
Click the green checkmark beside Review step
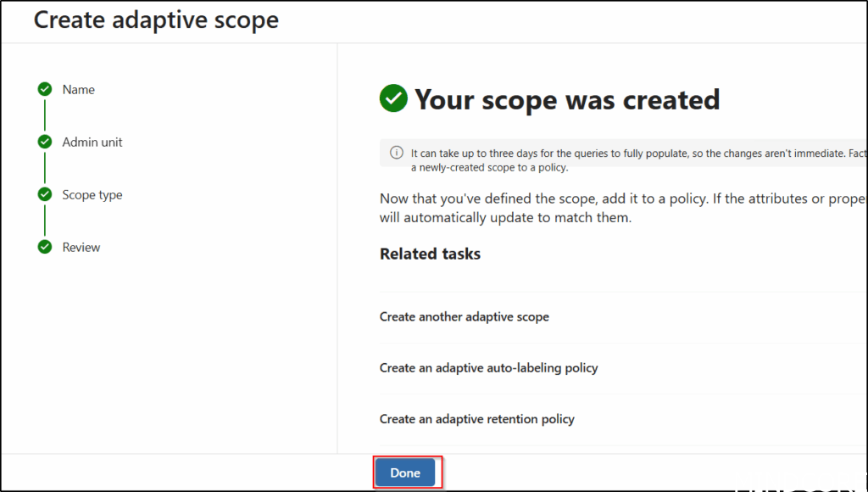[45, 248]
